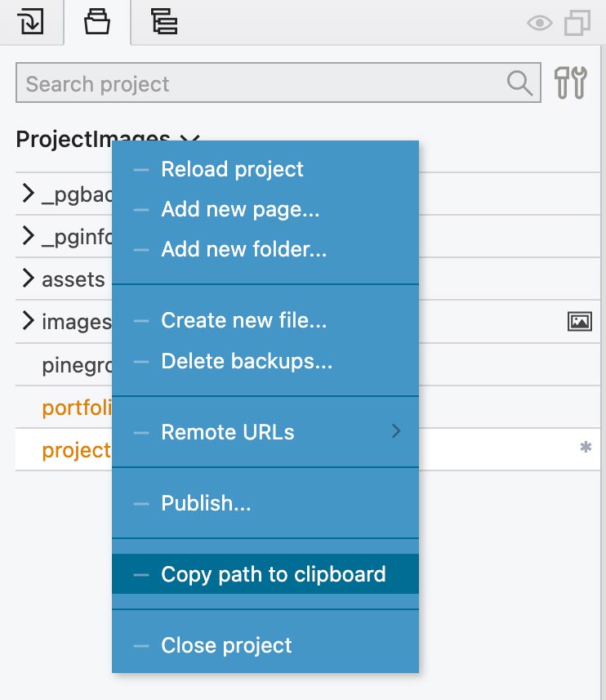Image resolution: width=606 pixels, height=700 pixels.
Task: Click the magnifier search icon
Action: pos(520,82)
